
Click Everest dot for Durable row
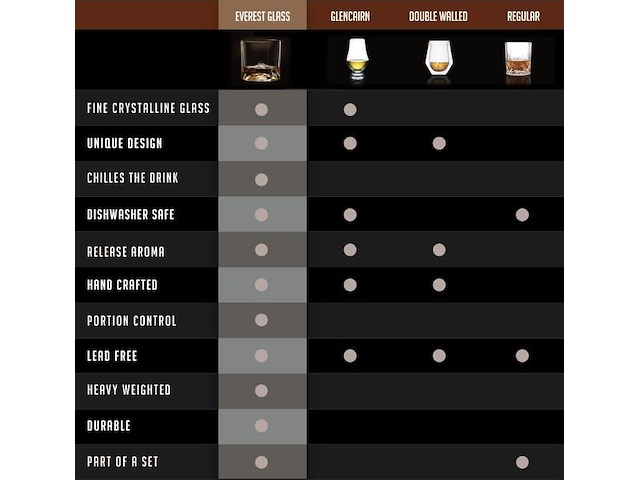[261, 426]
